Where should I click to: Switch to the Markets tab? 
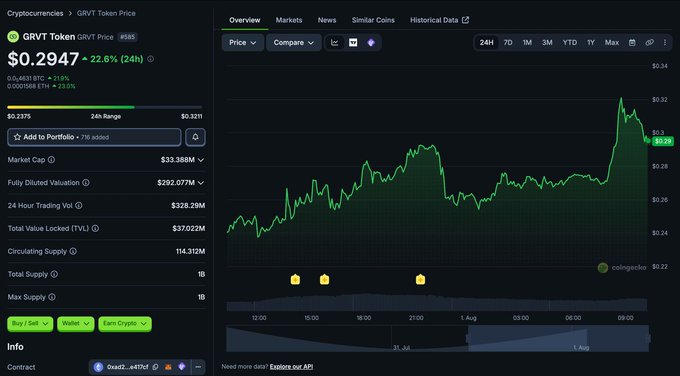click(289, 20)
